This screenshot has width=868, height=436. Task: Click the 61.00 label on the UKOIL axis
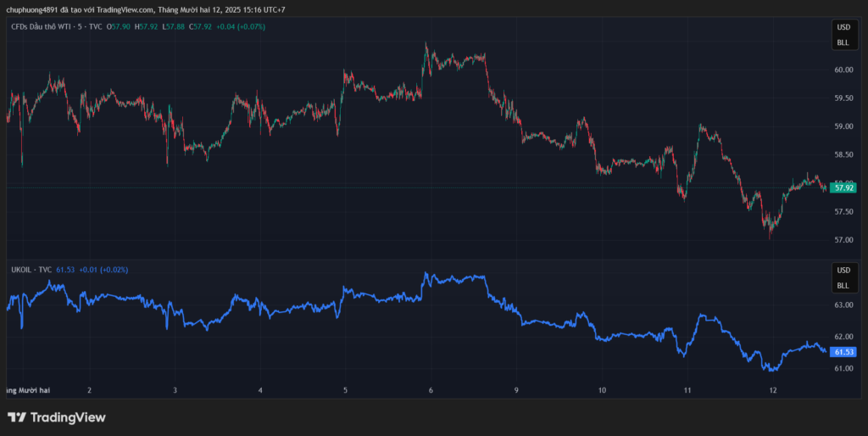point(843,369)
